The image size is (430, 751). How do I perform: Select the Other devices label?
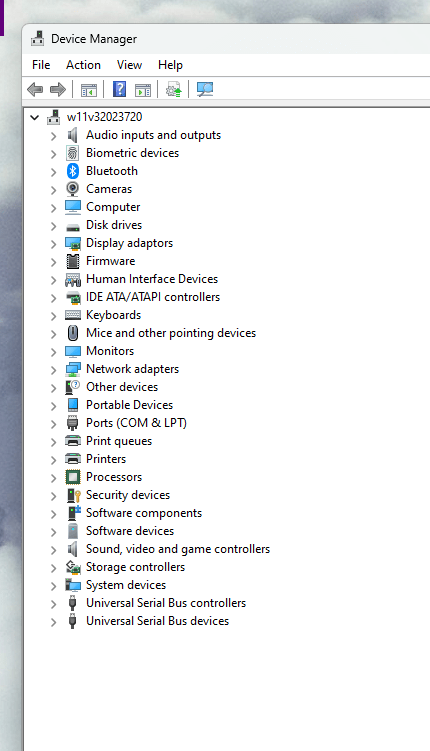point(122,387)
